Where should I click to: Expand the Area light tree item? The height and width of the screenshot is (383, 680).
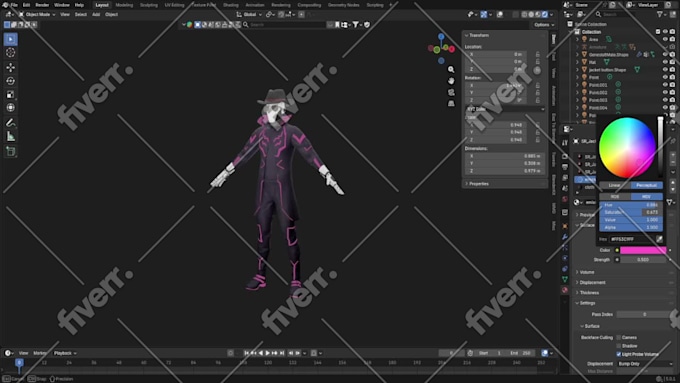tap(577, 39)
